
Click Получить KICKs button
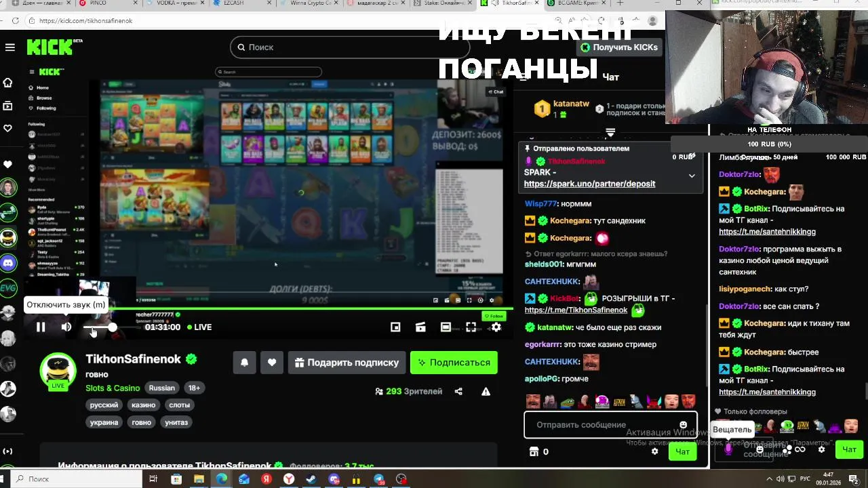point(619,47)
